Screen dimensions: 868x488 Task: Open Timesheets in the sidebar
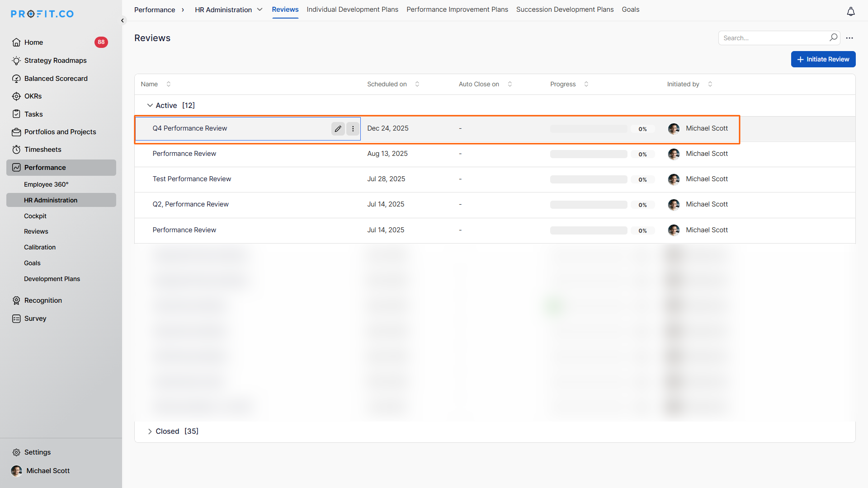click(42, 150)
